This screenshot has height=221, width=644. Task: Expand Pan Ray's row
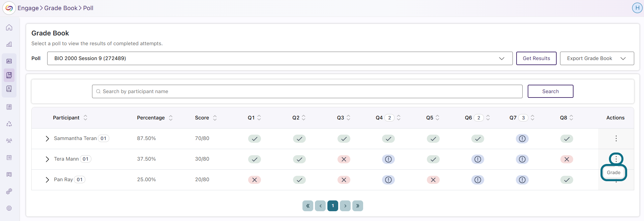[x=47, y=180]
